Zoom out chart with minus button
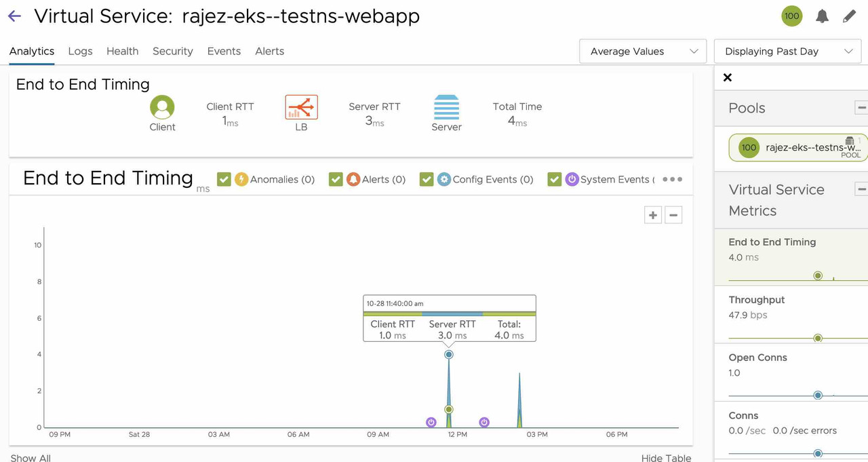Image resolution: width=868 pixels, height=462 pixels. coord(673,215)
